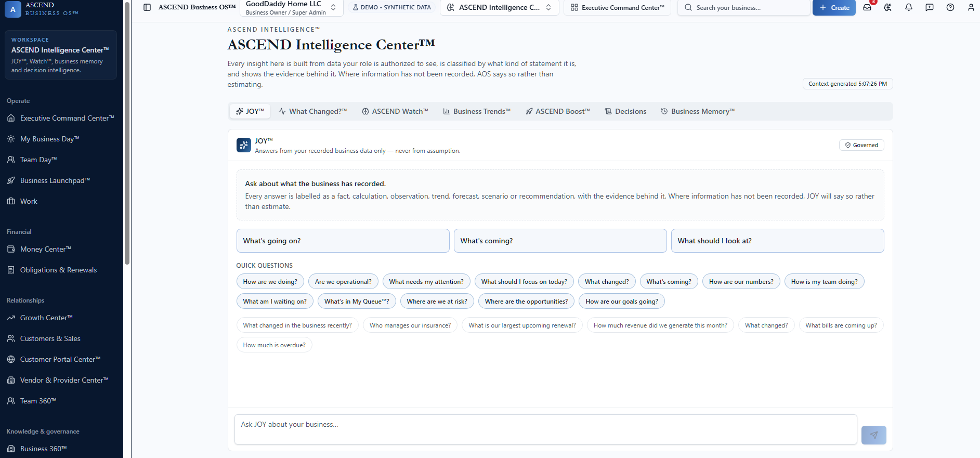Screen dimensions: 980x458
Task: Ask 'What bills are coming up?' suggestion
Action: (841, 325)
